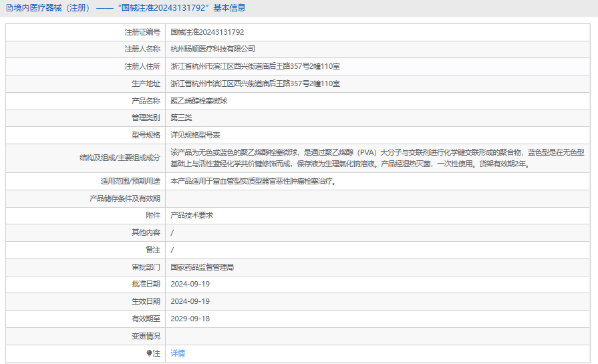
Task: Click the 变更情况 row label
Action: point(146,336)
